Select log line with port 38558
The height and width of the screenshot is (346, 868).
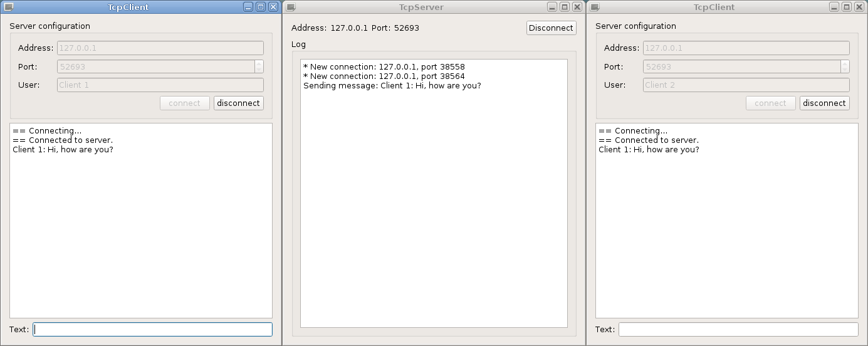click(x=384, y=66)
